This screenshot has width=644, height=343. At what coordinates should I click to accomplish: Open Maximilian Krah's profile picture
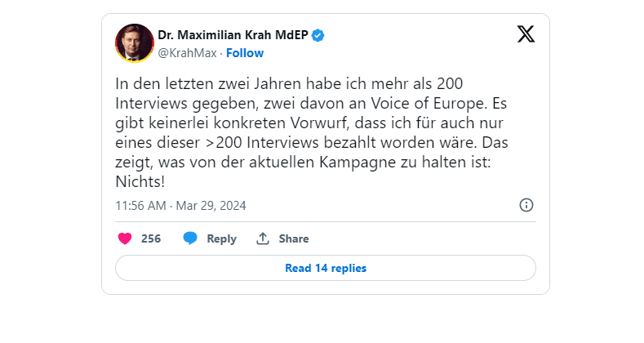pyautogui.click(x=135, y=43)
